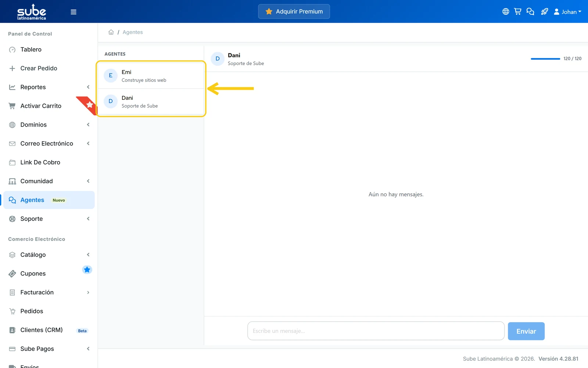Open the shopping cart icon in header
This screenshot has height=368, width=588.
pos(517,11)
